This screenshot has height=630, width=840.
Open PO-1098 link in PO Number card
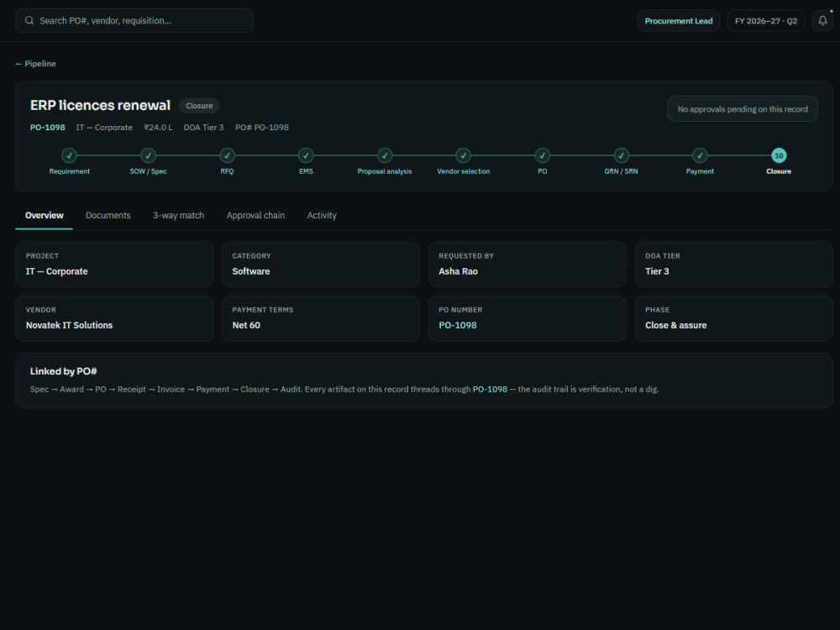[458, 325]
